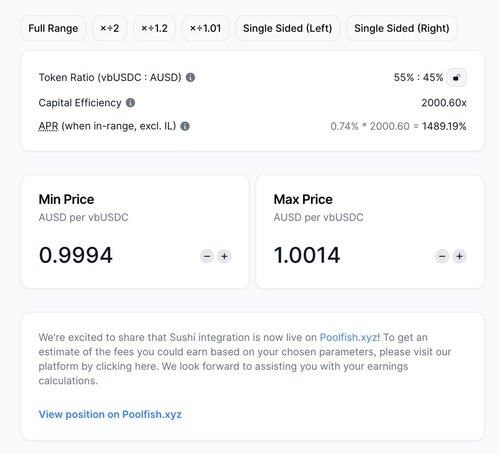Screen dimensions: 500x454
Task: Decrease Min Price with minus button
Action: (x=207, y=256)
